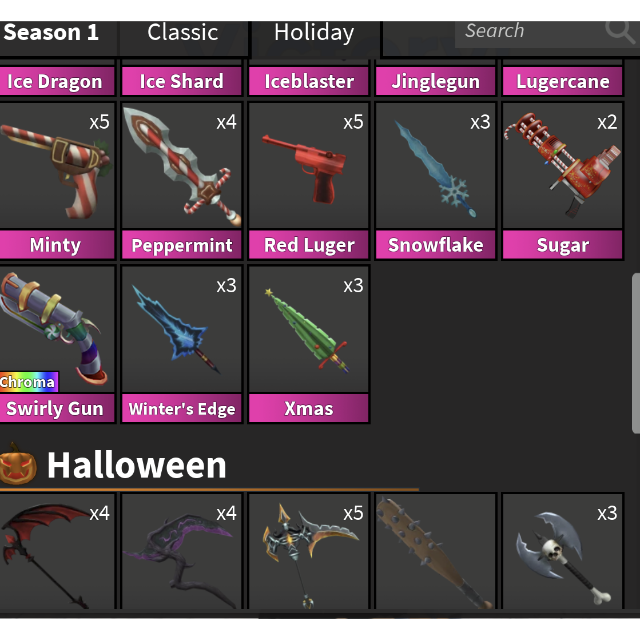Screen dimensions: 640x640
Task: Select the Xmas tree knife
Action: click(309, 344)
